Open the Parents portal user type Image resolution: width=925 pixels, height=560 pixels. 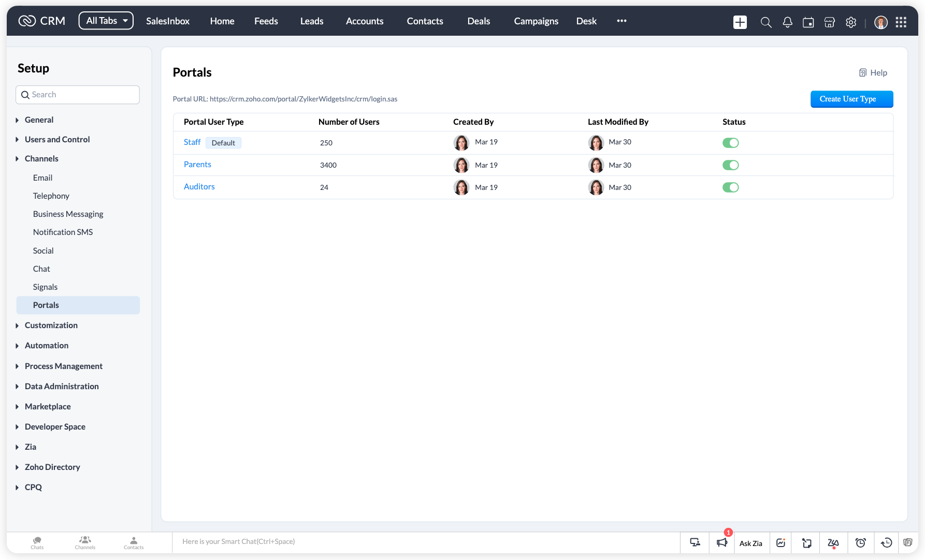point(197,164)
